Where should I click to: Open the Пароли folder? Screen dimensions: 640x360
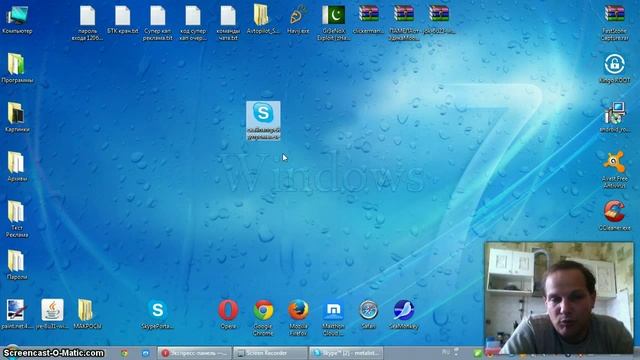pyautogui.click(x=17, y=265)
